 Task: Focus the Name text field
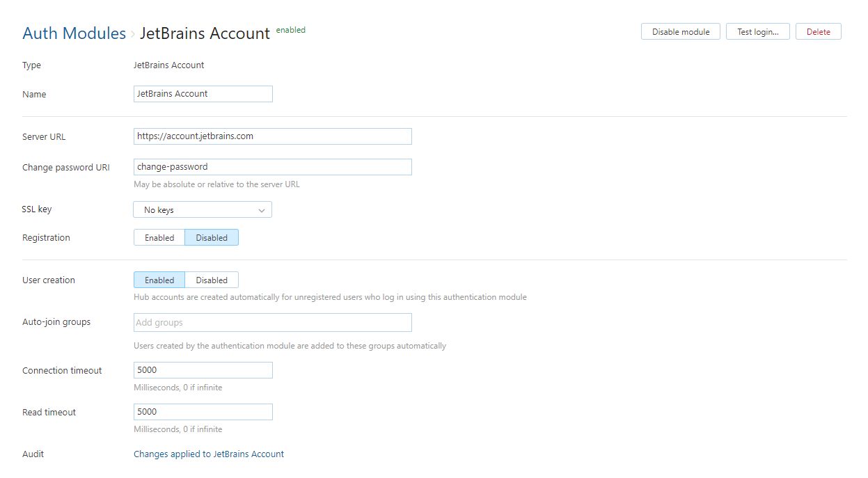point(203,94)
